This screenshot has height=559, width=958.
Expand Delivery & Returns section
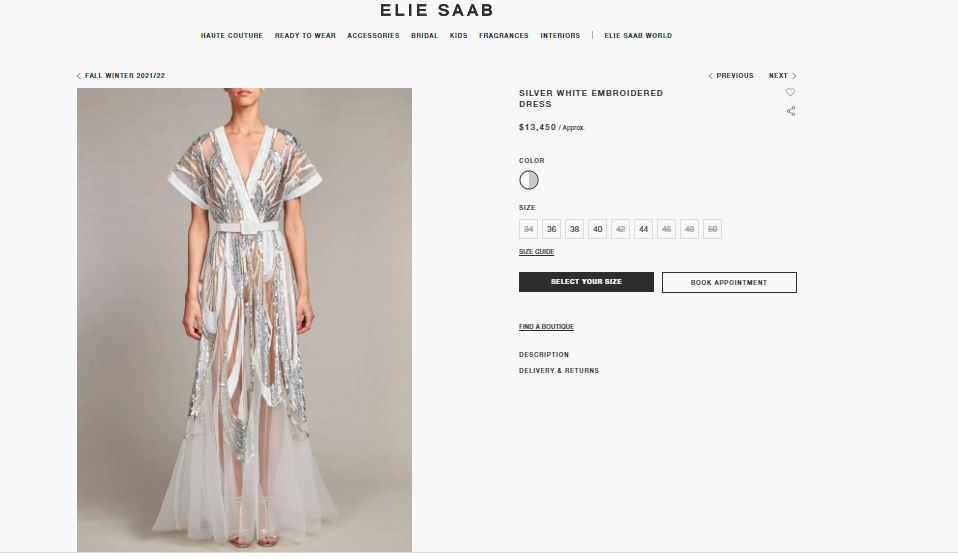[559, 370]
